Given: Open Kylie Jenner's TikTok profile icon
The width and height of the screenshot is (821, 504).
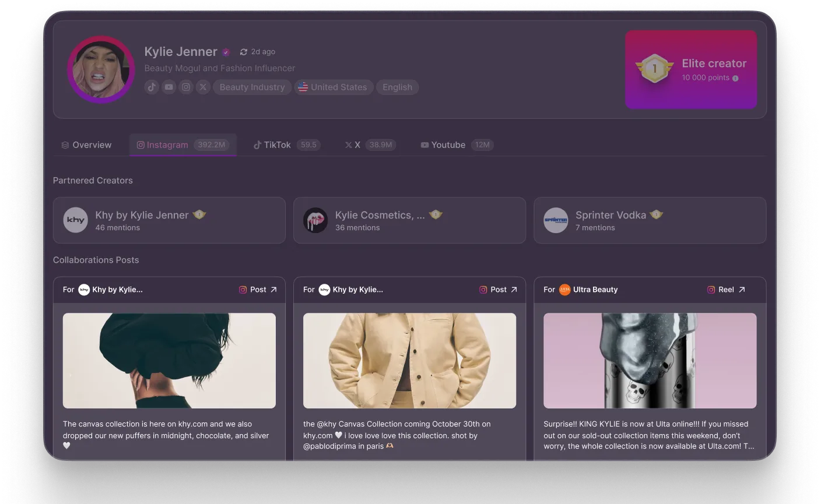Looking at the screenshot, I should click(152, 87).
